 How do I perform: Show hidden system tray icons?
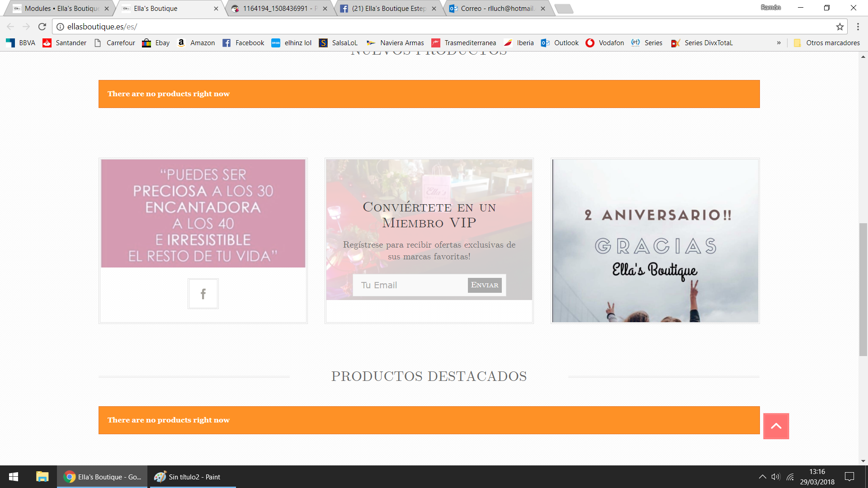[762, 477]
